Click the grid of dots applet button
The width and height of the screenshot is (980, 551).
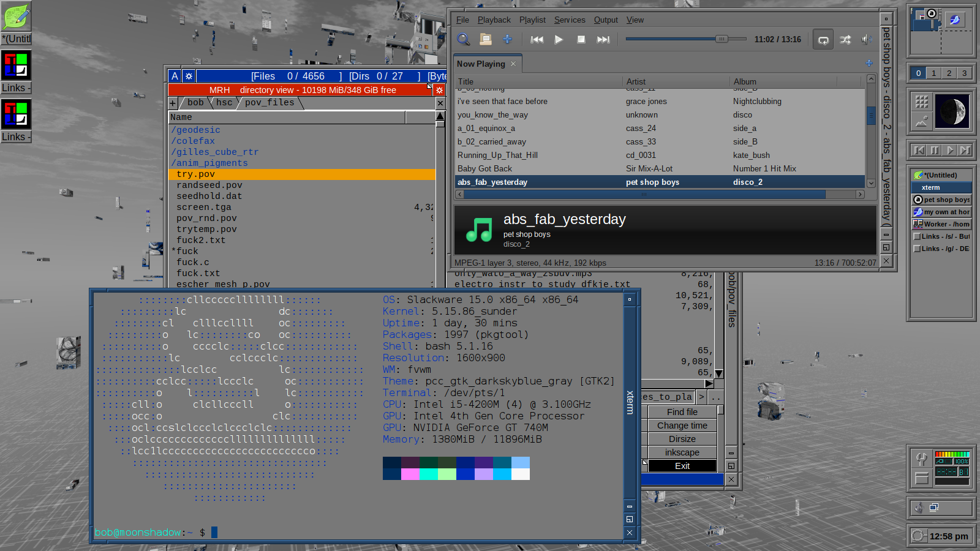(922, 102)
